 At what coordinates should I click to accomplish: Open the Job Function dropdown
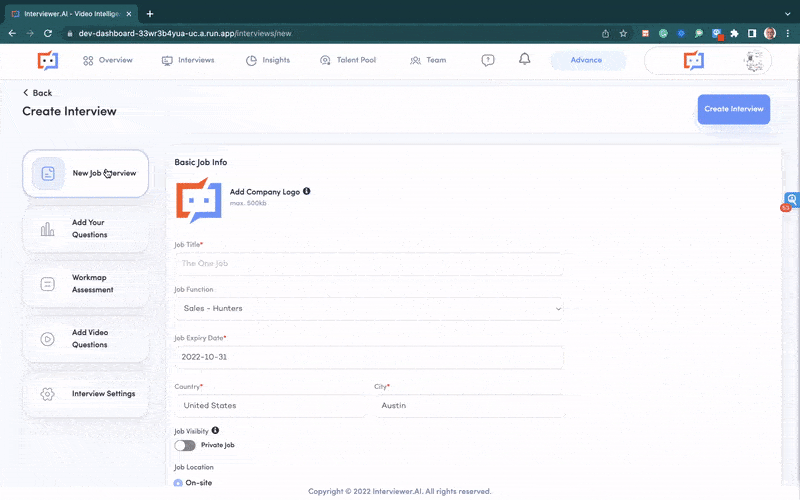pos(369,309)
